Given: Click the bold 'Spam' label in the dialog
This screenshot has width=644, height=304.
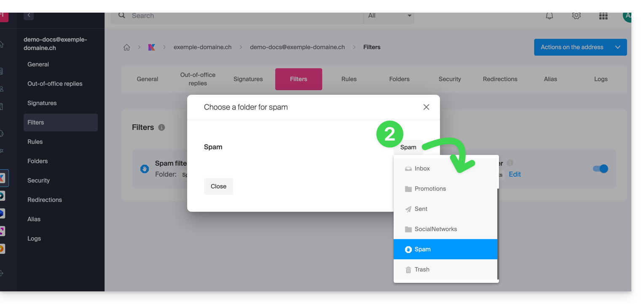Looking at the screenshot, I should [213, 147].
